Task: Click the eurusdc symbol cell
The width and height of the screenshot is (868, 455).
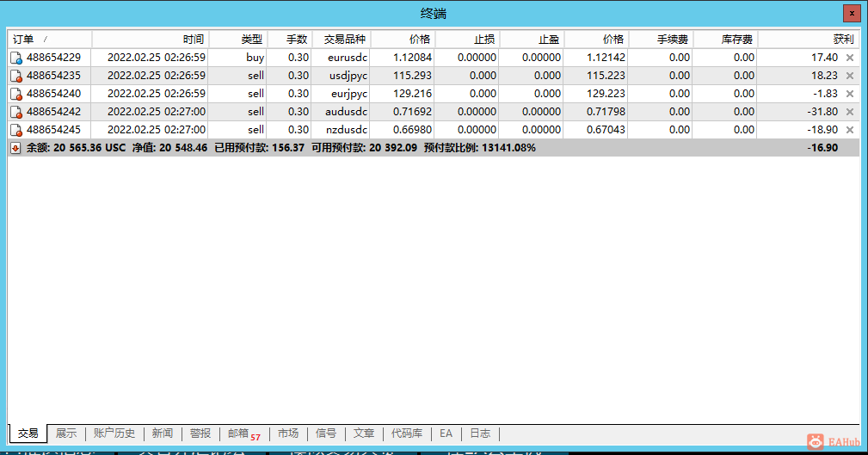Action: 347,58
